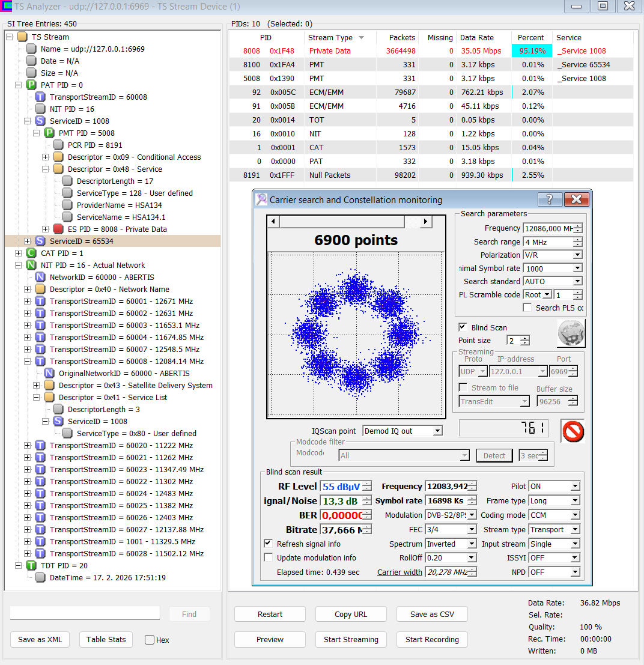
Task: Expand TransportStreamID 60001 tree node
Action: 27,301
